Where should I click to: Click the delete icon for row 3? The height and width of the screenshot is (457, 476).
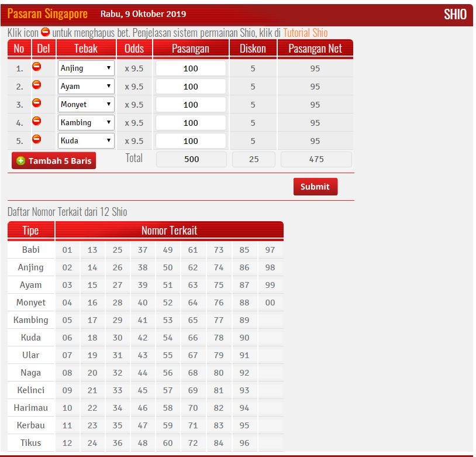pyautogui.click(x=37, y=103)
